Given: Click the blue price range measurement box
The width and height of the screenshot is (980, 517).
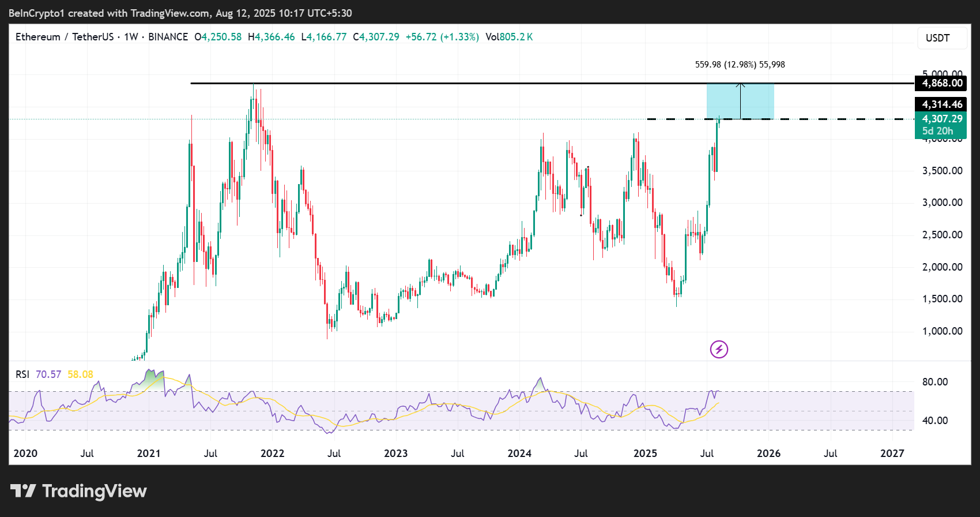Looking at the screenshot, I should (x=740, y=102).
